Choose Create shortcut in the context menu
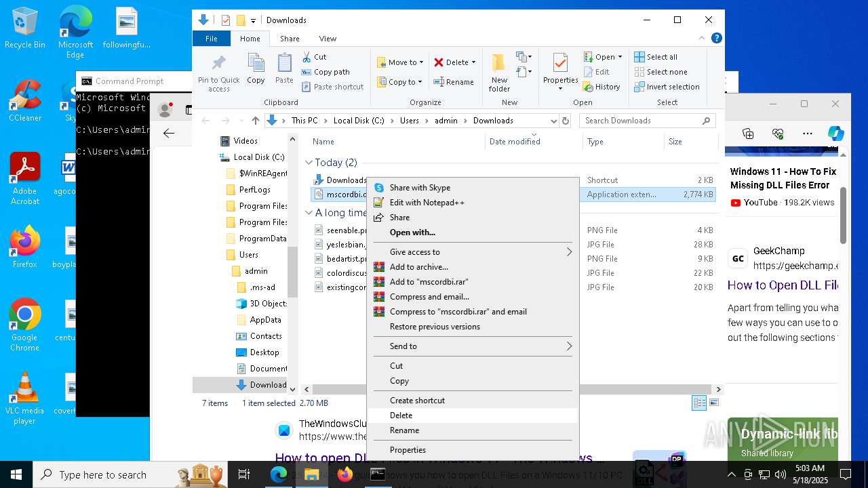Viewport: 868px width, 488px height. click(473, 401)
